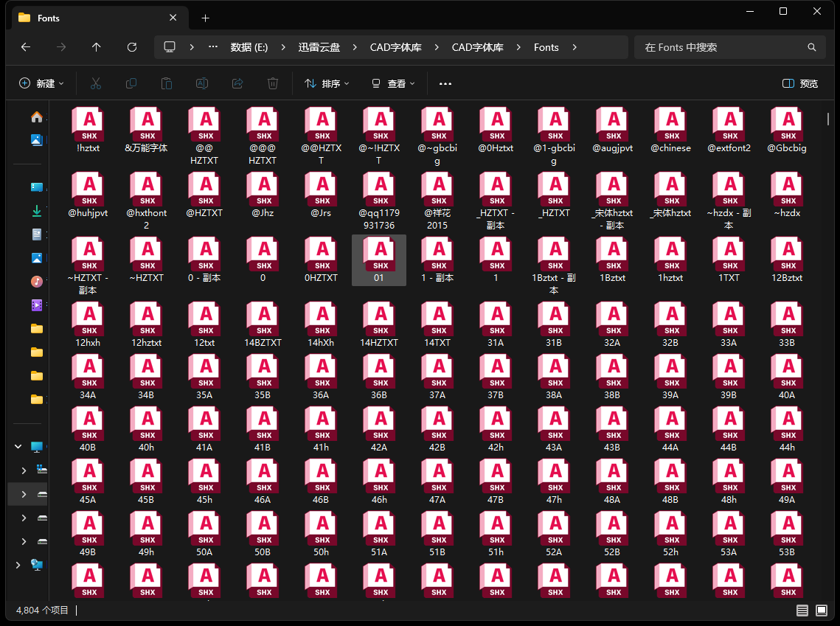Go back using the Back arrow
This screenshot has height=626, width=840.
pos(26,47)
